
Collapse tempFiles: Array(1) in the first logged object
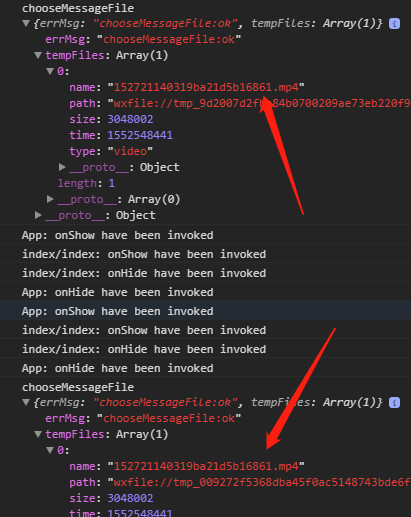[38, 55]
